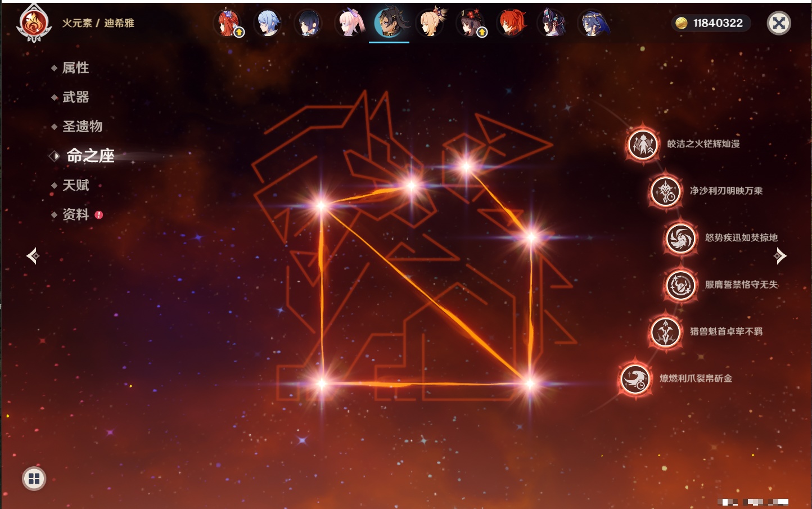Viewport: 812px width, 509px height.
Task: Select the highlighted Dehya avatar
Action: click(389, 22)
